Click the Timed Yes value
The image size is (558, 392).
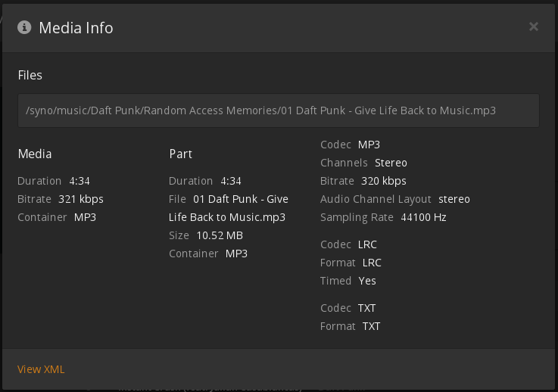367,281
